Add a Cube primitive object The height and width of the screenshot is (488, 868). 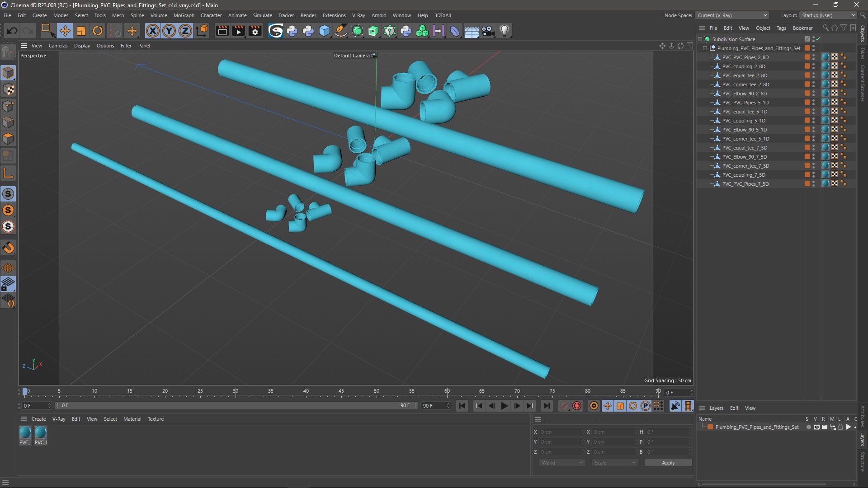(x=325, y=31)
